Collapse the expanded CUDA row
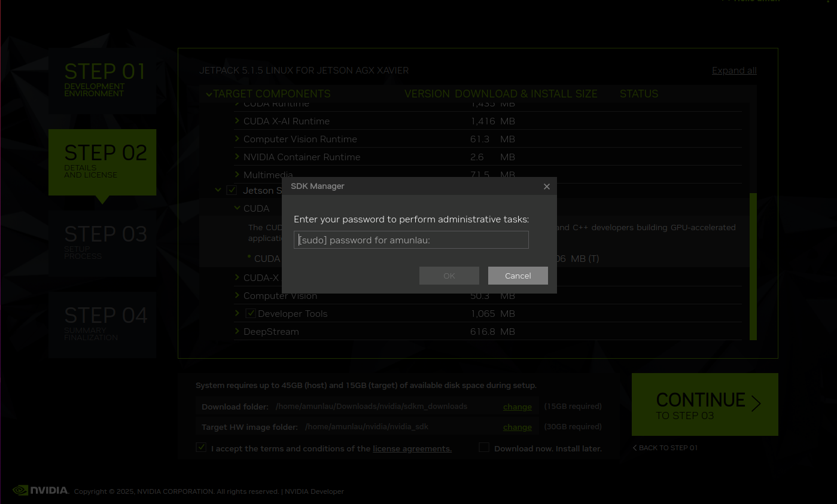 click(238, 208)
